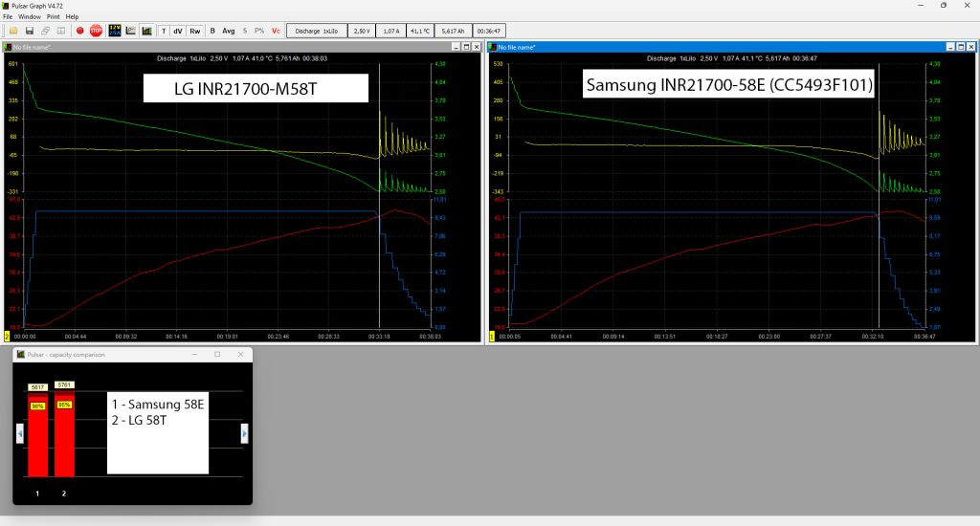This screenshot has height=526, width=980.
Task: Toggle the Rw resistance curve button
Action: 195,31
